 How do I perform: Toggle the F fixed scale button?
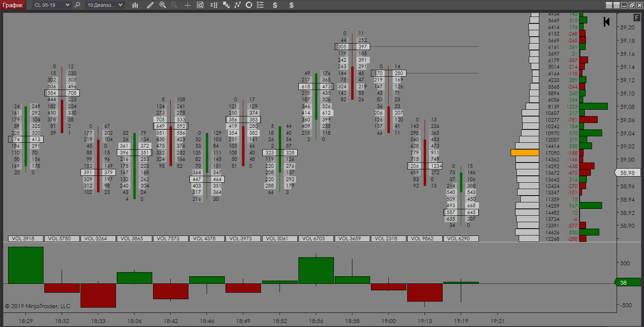click(636, 17)
